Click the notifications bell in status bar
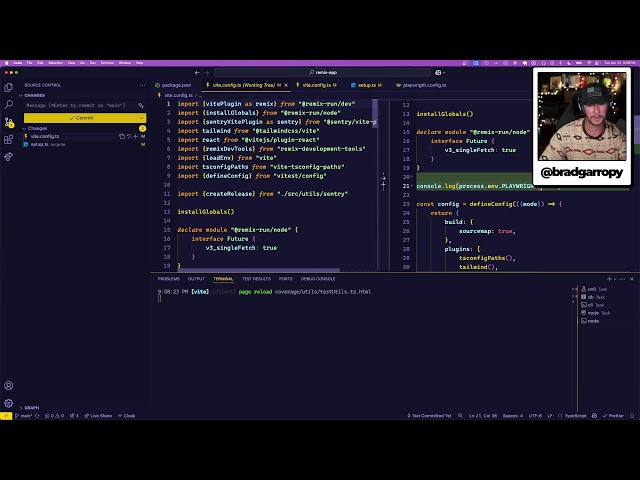Image resolution: width=640 pixels, height=480 pixels. (x=632, y=416)
